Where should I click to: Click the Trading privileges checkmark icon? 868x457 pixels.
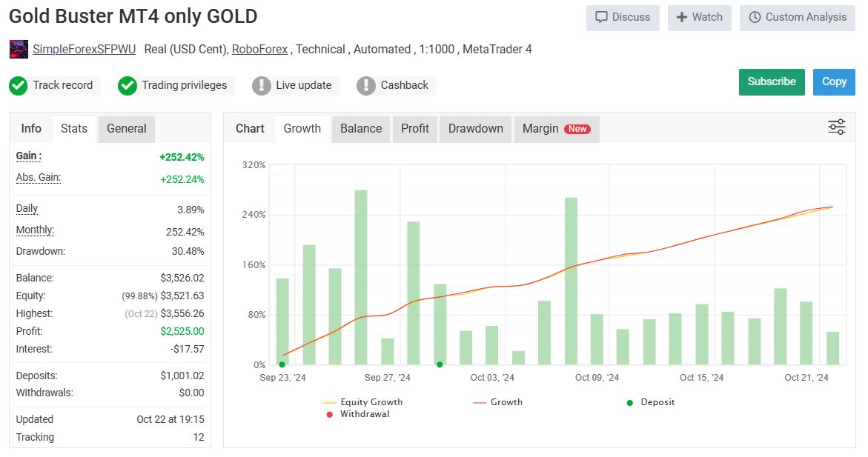(x=127, y=86)
